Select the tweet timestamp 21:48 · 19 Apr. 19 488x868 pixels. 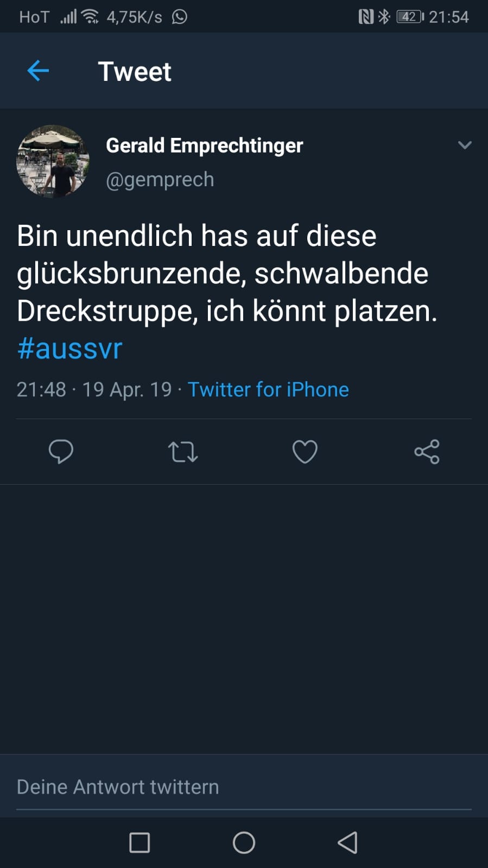point(94,390)
